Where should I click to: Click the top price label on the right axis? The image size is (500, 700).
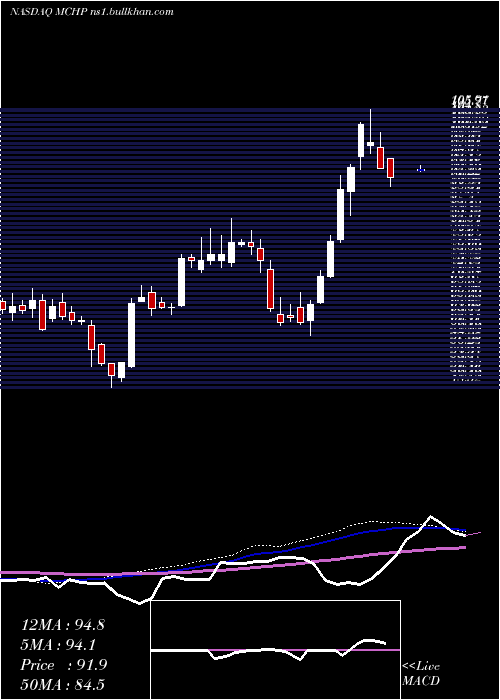(x=470, y=102)
